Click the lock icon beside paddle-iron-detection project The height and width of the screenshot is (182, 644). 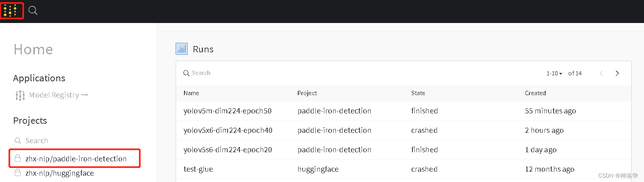(18, 159)
